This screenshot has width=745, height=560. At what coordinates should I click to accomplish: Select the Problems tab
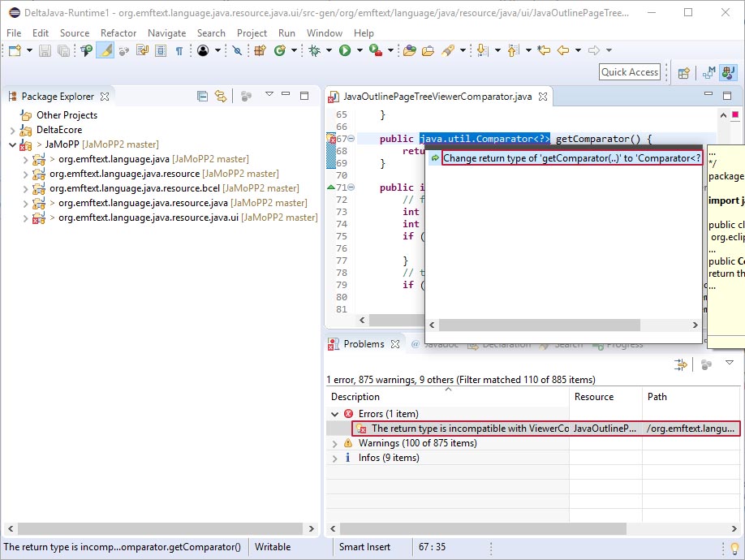point(363,344)
